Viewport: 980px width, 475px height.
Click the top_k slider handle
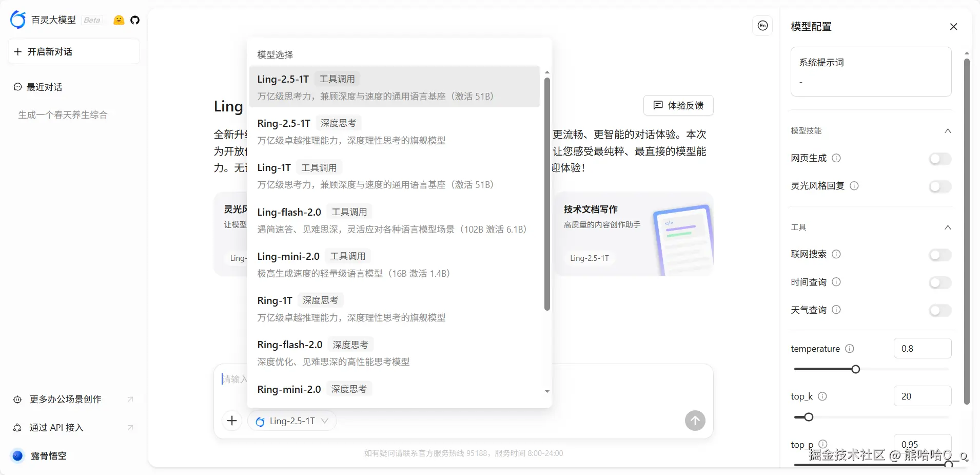pyautogui.click(x=809, y=417)
